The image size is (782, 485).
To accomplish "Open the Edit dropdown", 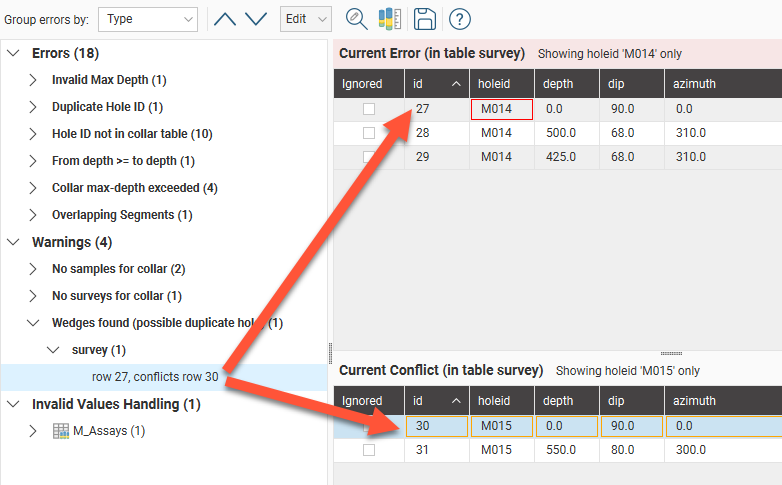I will pyautogui.click(x=306, y=19).
